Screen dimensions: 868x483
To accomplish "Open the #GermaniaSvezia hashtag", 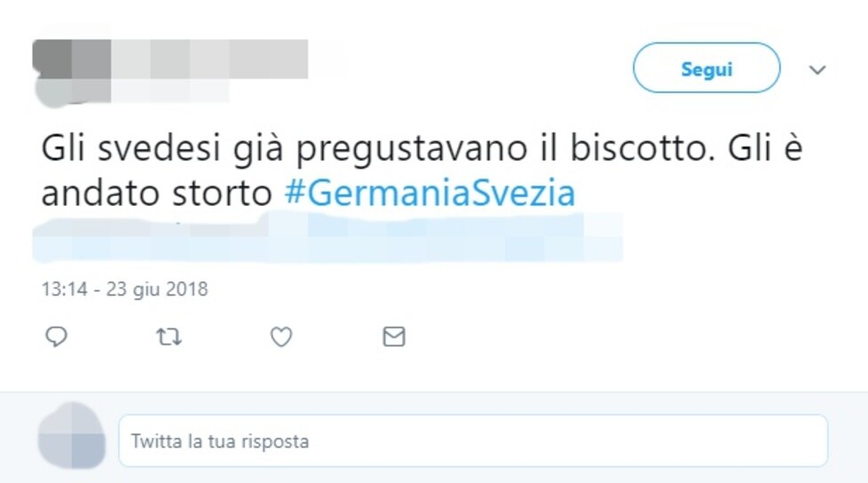I will [430, 193].
